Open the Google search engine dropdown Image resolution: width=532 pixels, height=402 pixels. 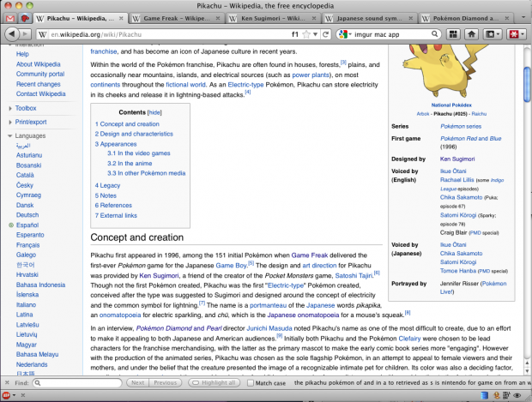346,34
